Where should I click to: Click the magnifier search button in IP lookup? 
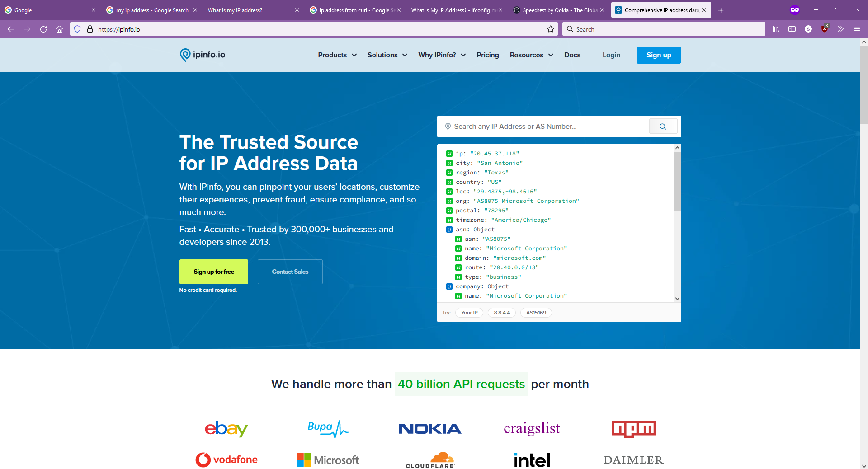click(663, 127)
